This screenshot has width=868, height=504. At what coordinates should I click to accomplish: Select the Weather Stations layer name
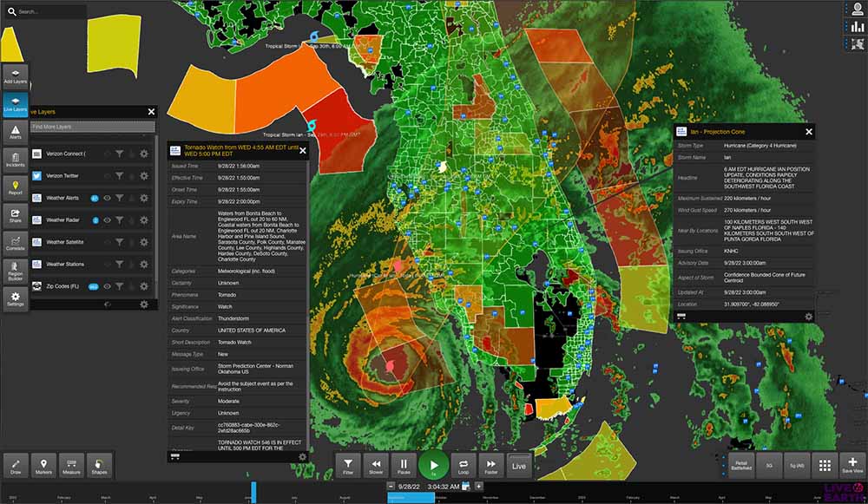pos(65,265)
